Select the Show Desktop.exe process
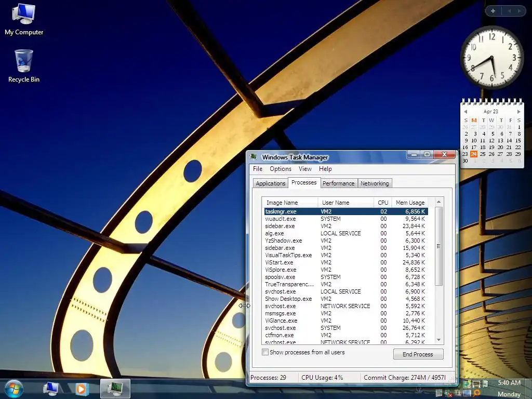This screenshot has width=532, height=399. 288,299
